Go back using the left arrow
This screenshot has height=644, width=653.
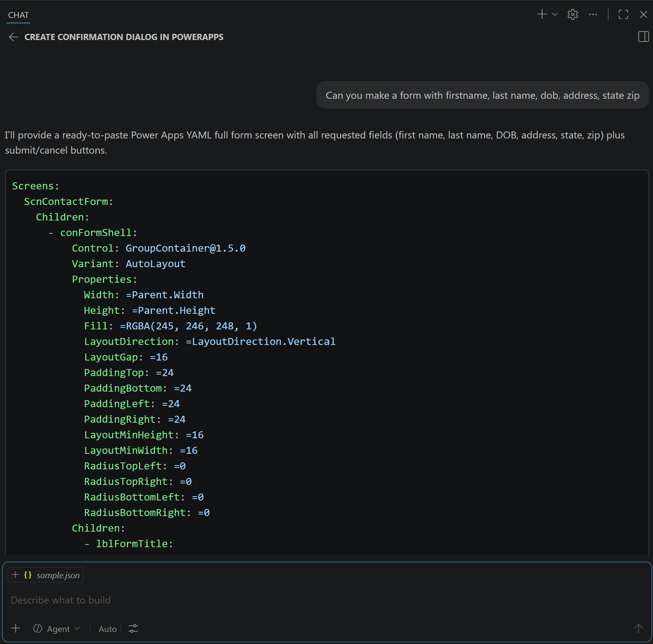pyautogui.click(x=14, y=37)
